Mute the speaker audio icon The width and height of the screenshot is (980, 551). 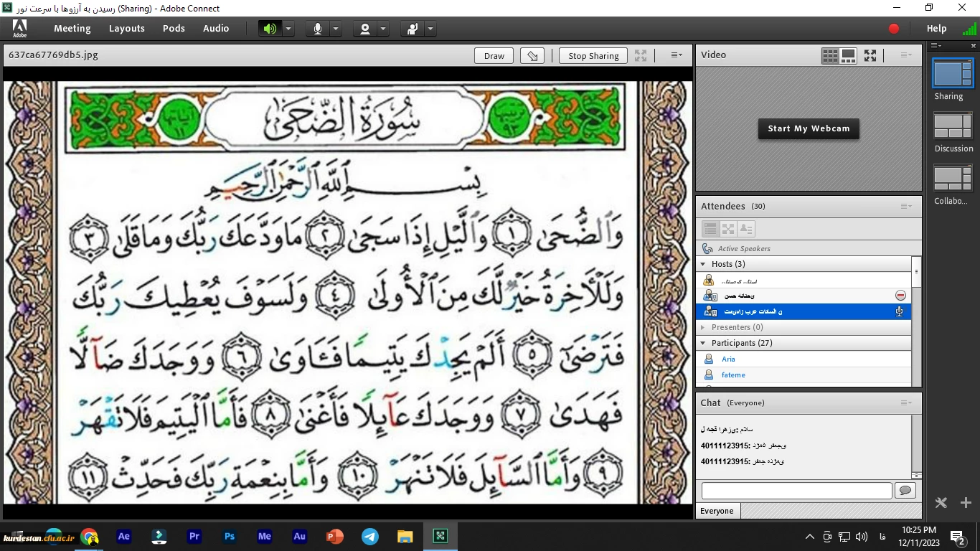(270, 29)
